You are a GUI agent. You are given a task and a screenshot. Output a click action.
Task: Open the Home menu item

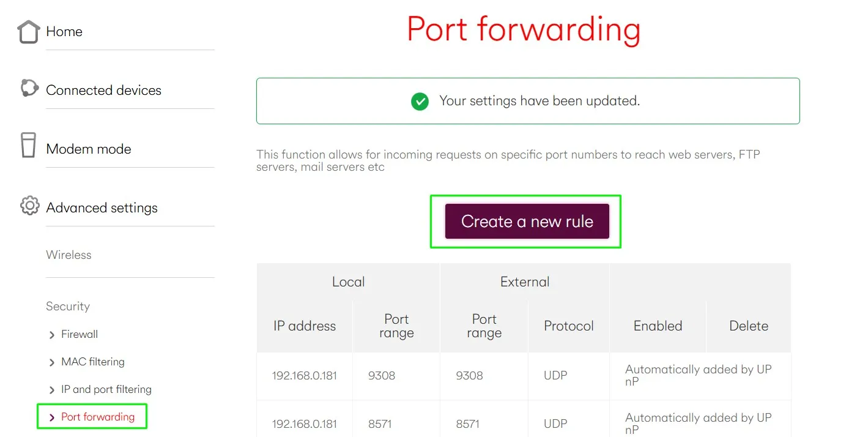[x=64, y=31]
